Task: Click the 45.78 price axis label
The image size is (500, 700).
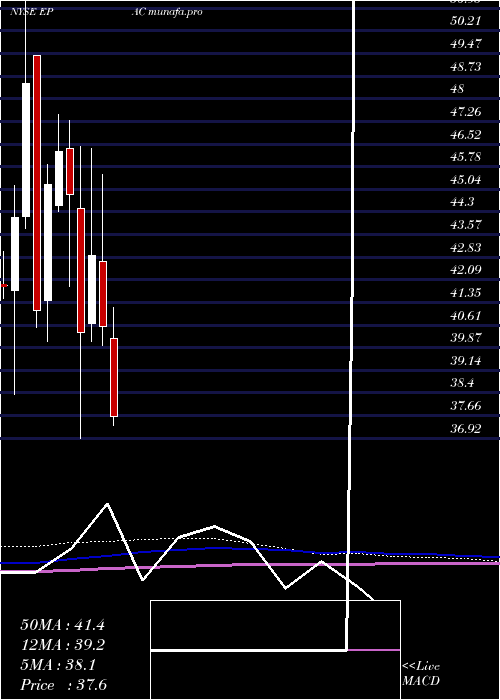Action: pyautogui.click(x=466, y=157)
